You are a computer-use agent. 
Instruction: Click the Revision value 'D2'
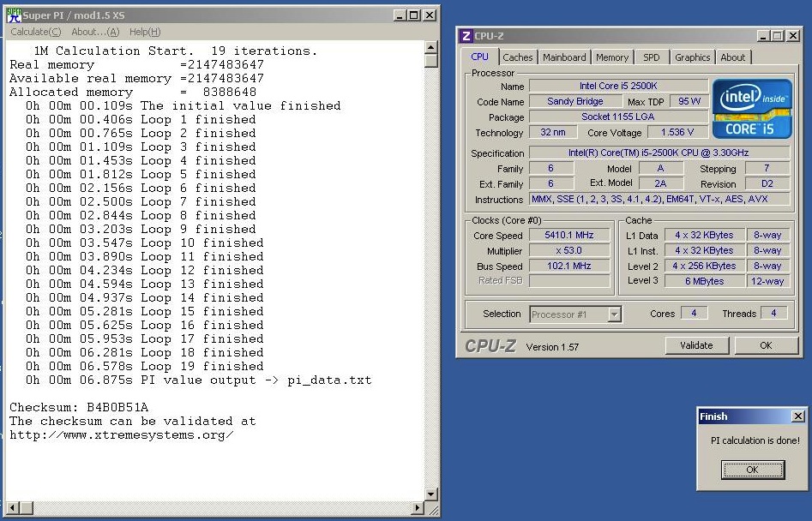tap(767, 183)
